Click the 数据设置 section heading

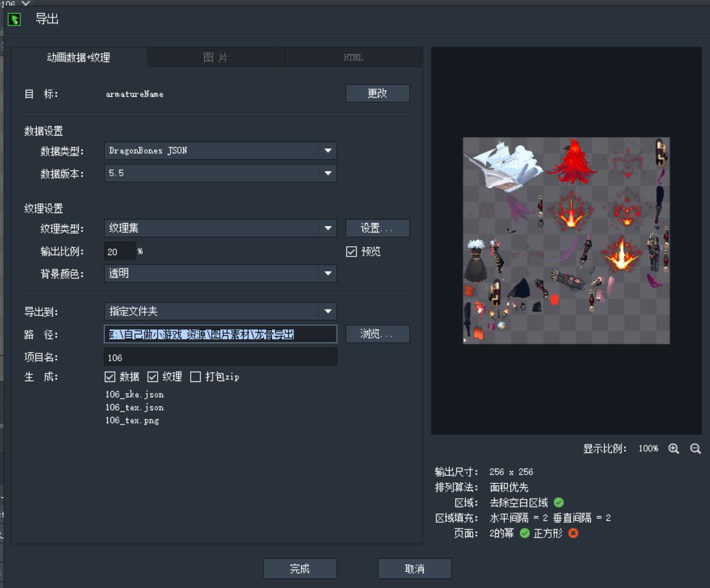(x=43, y=131)
